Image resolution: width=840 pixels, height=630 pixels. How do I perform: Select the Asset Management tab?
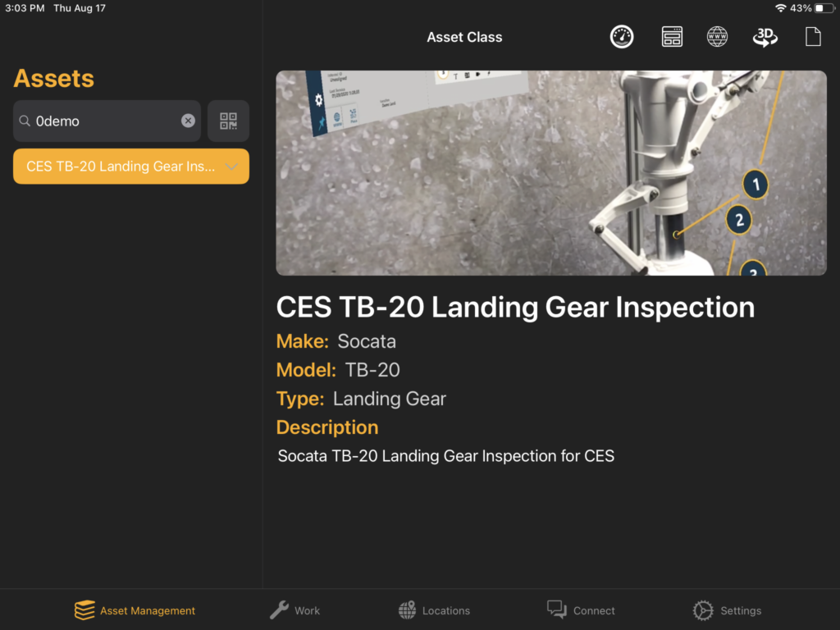pos(135,610)
